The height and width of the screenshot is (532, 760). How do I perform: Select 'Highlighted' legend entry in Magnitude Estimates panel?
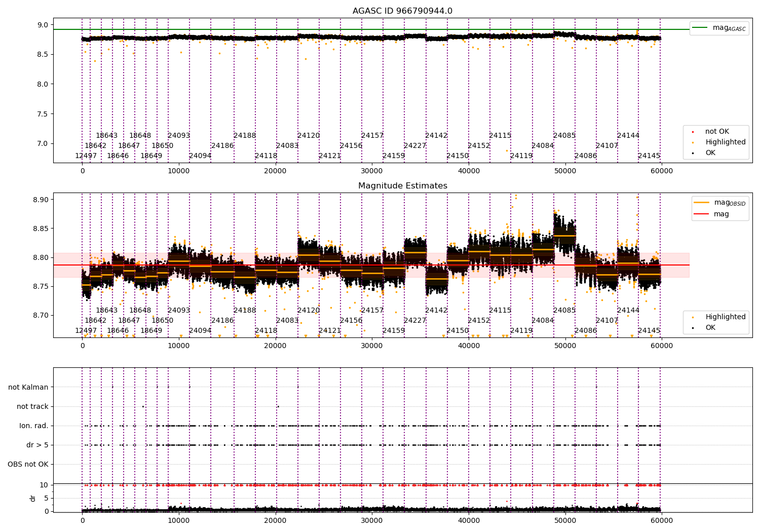725,317
